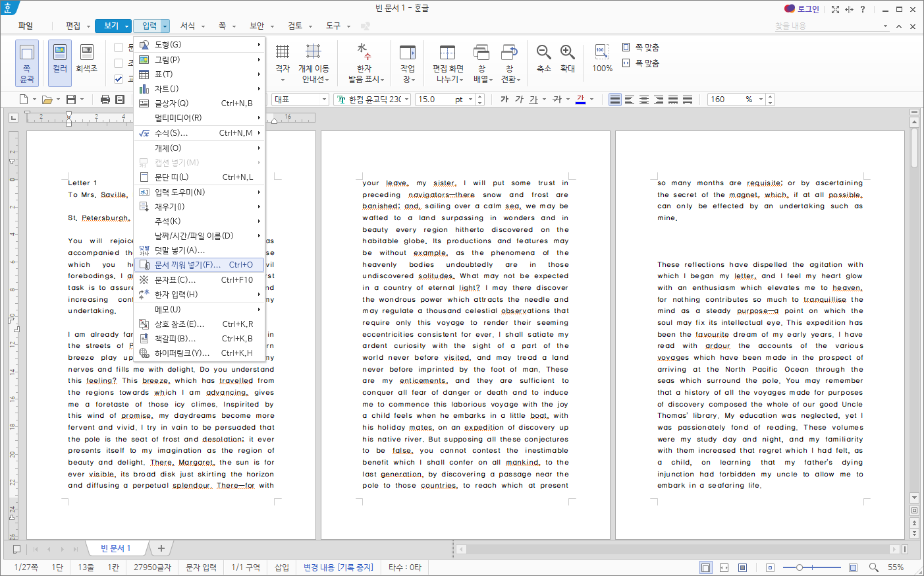
Task: Expand the font color dropdown arrow
Action: click(591, 100)
